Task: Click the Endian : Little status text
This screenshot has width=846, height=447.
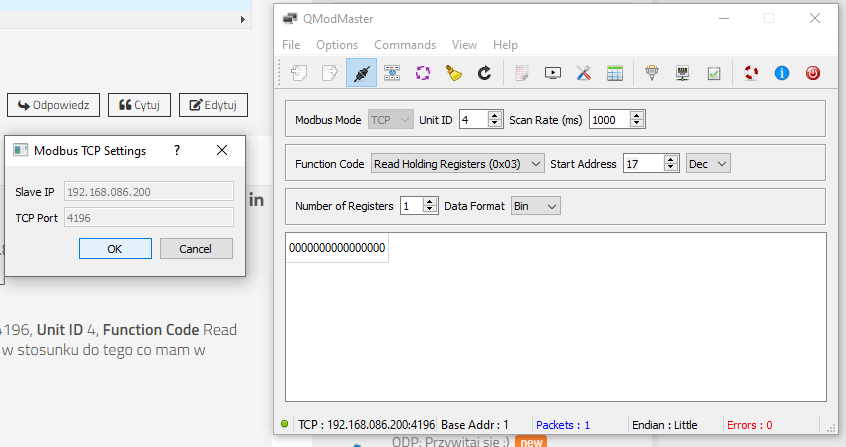Action: point(665,425)
